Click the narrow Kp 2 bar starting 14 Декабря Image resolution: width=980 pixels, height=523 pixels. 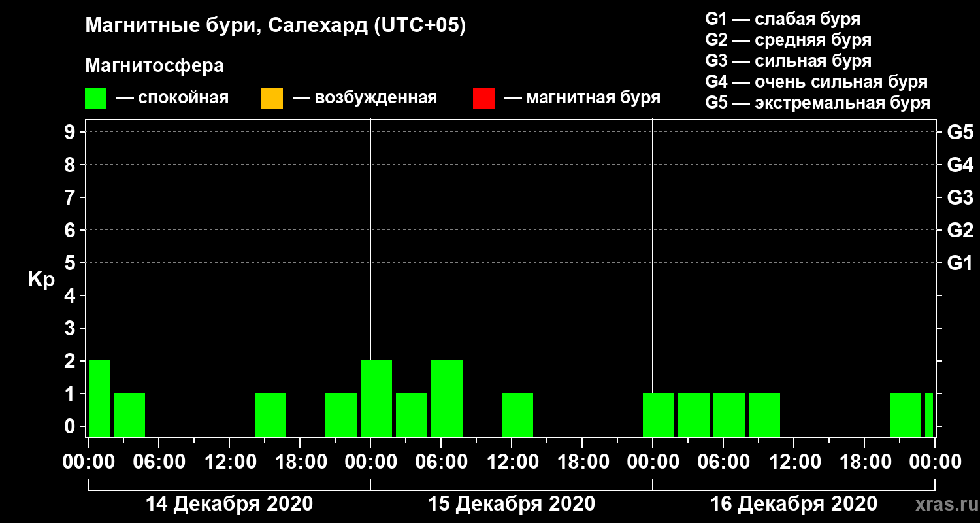click(x=99, y=398)
